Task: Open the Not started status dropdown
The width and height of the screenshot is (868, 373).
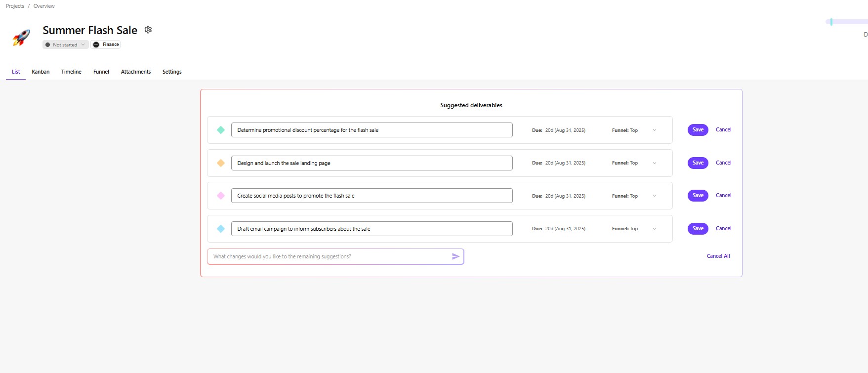Action: point(65,44)
